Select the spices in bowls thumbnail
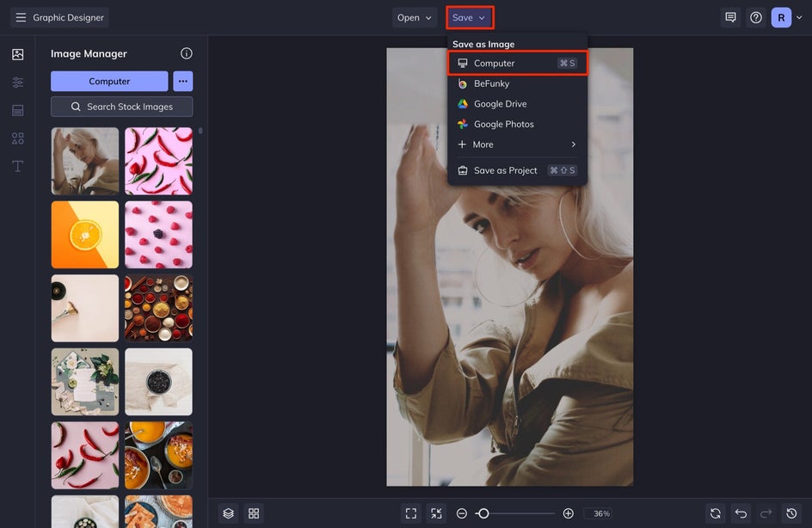This screenshot has height=528, width=812. pos(158,308)
